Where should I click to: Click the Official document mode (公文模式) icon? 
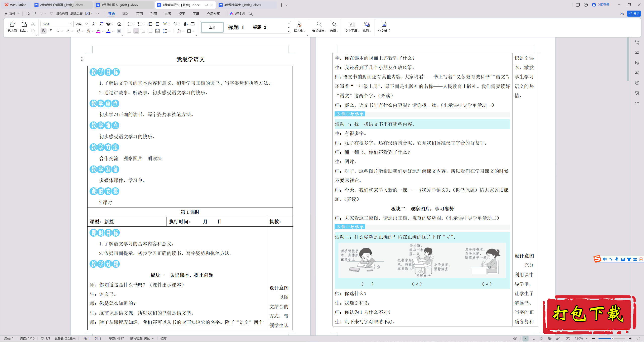coord(384,24)
